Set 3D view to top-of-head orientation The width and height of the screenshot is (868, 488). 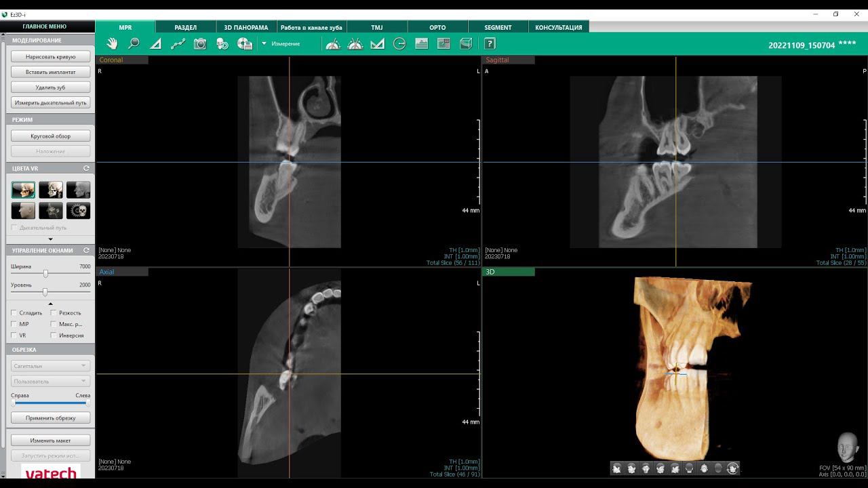click(x=718, y=468)
